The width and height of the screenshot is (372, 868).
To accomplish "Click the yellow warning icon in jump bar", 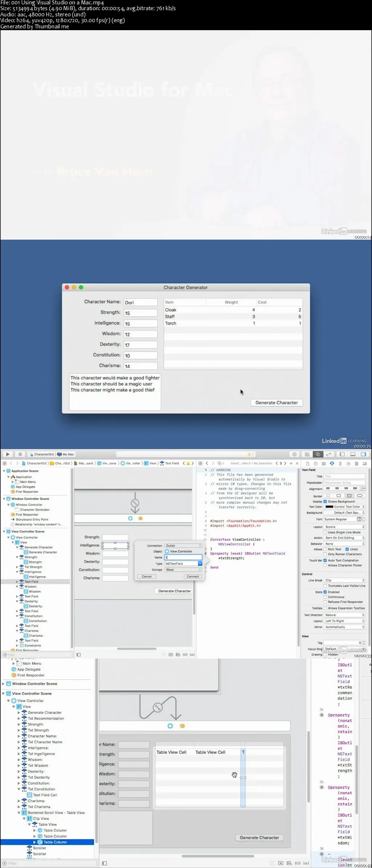I will [188, 463].
